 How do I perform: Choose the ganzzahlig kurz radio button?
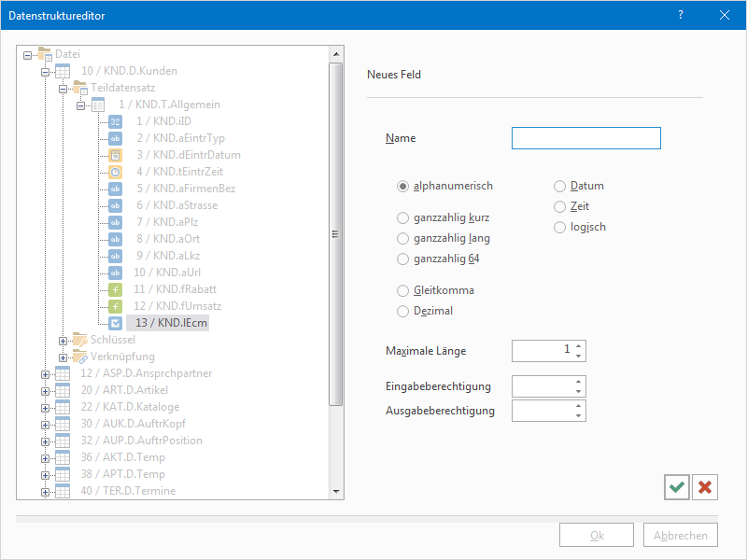click(403, 217)
